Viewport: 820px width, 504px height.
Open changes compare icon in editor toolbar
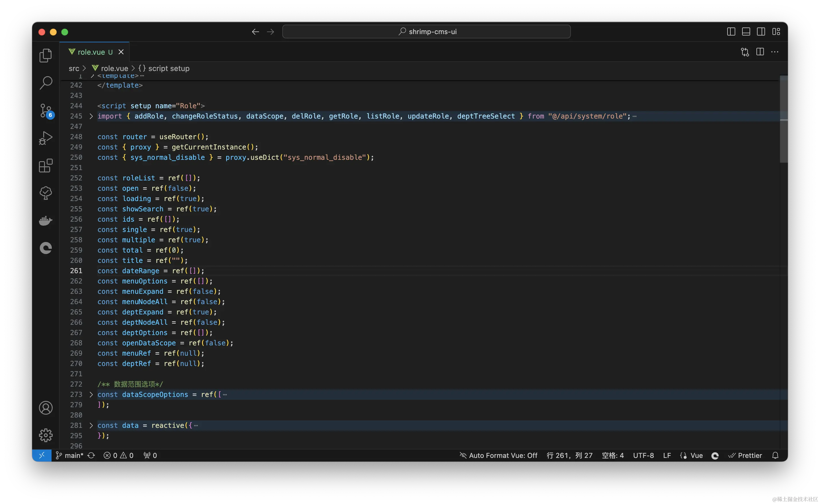[x=745, y=52]
